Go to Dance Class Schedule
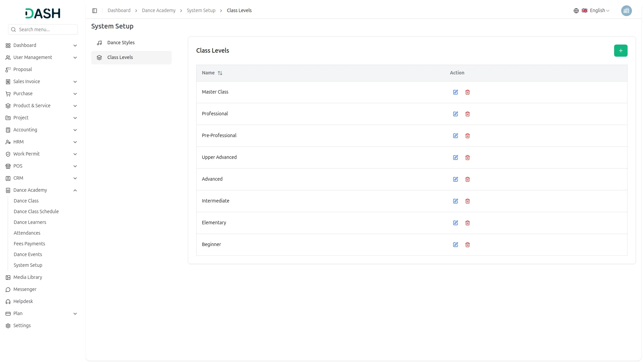Screen dimensions: 644x362 (36, 212)
